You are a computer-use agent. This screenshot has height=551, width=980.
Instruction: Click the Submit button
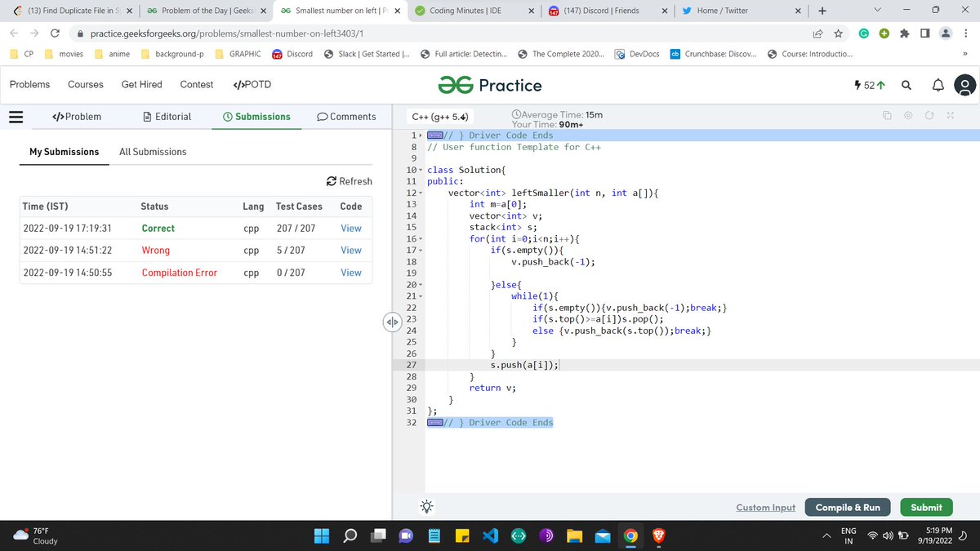click(x=926, y=507)
